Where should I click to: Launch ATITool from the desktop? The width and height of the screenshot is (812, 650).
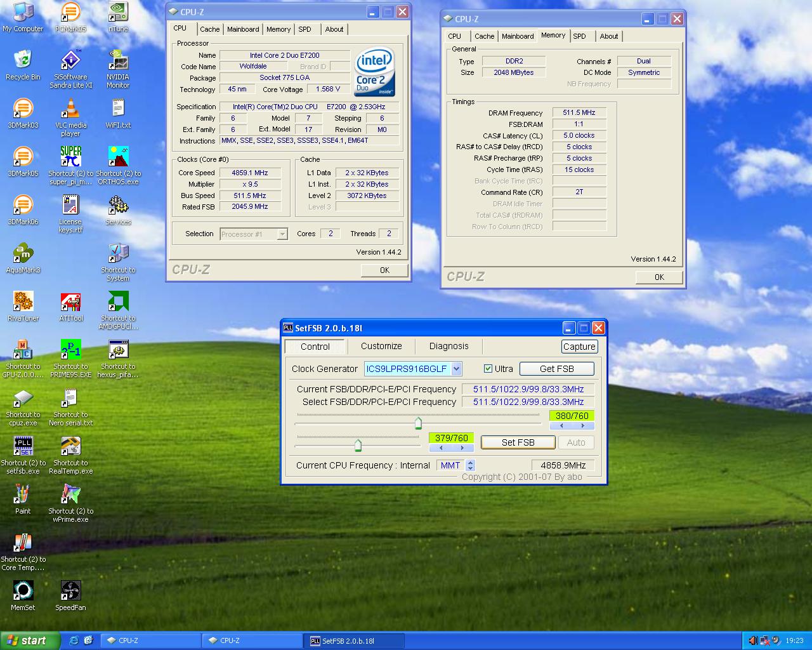point(70,307)
